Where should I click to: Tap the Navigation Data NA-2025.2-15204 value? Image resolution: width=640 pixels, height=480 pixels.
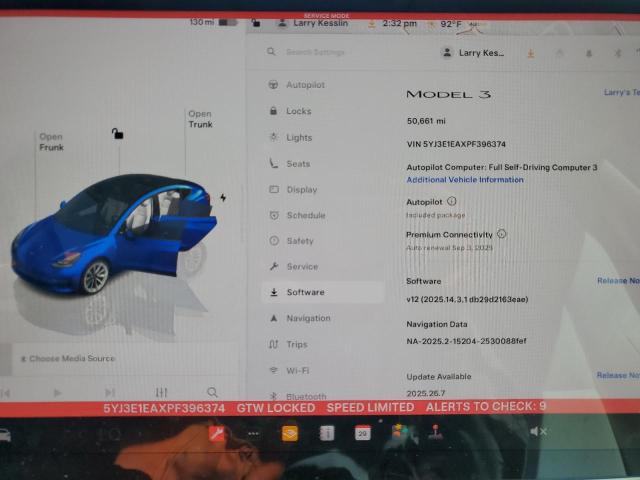[x=466, y=341]
